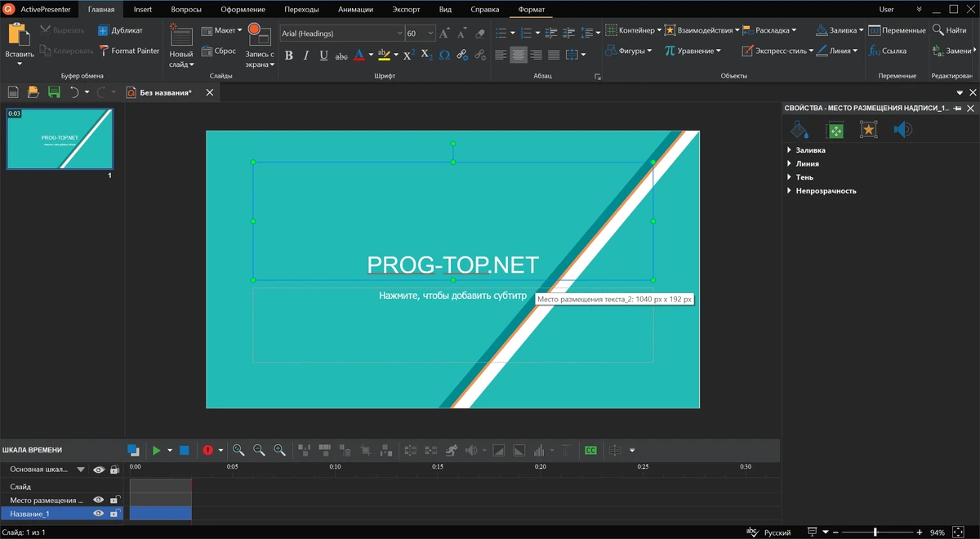Toggle right text alignment
This screenshot has height=539, width=980.
point(536,55)
